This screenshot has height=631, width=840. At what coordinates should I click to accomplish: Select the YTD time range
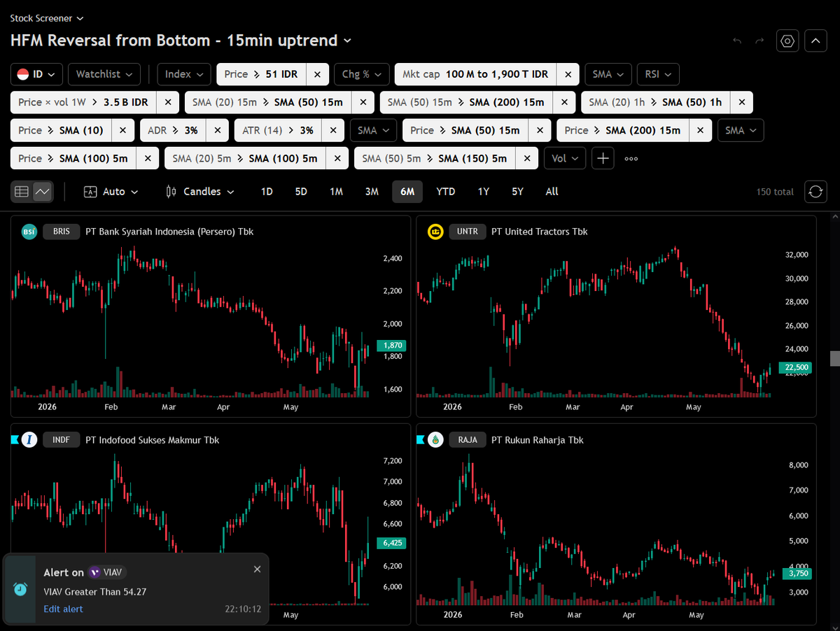[445, 191]
